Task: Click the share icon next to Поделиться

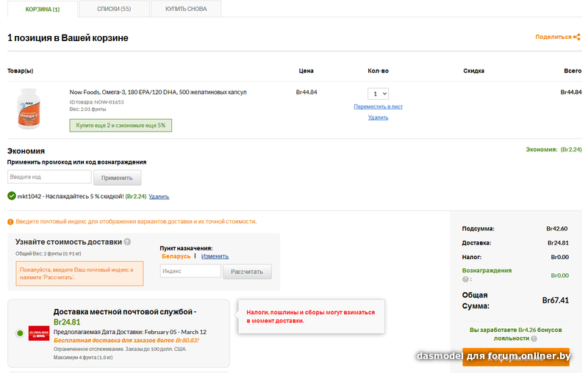Action: [x=577, y=37]
